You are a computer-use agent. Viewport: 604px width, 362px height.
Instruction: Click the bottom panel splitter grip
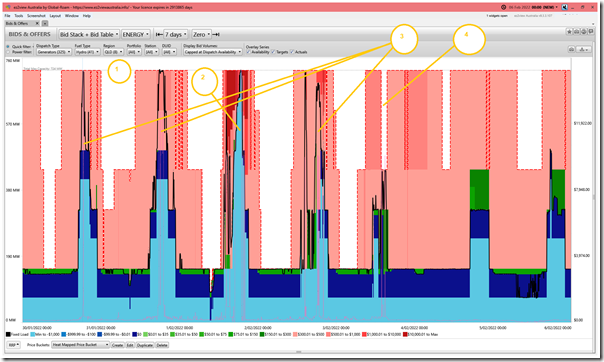(299, 352)
